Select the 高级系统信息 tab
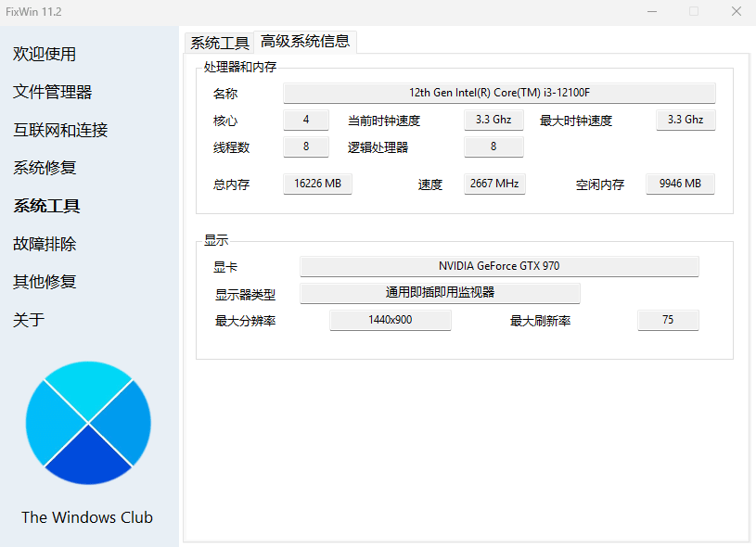This screenshot has height=547, width=756. pos(305,42)
